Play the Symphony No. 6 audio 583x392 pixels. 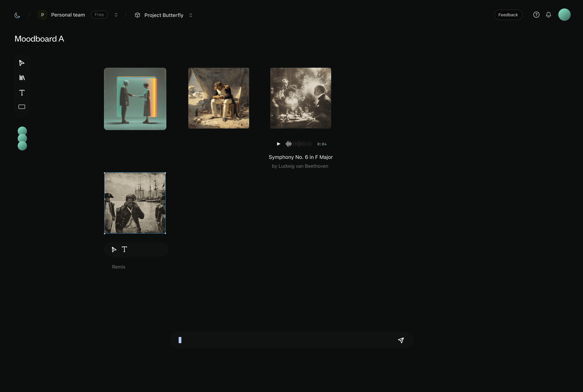pyautogui.click(x=278, y=144)
